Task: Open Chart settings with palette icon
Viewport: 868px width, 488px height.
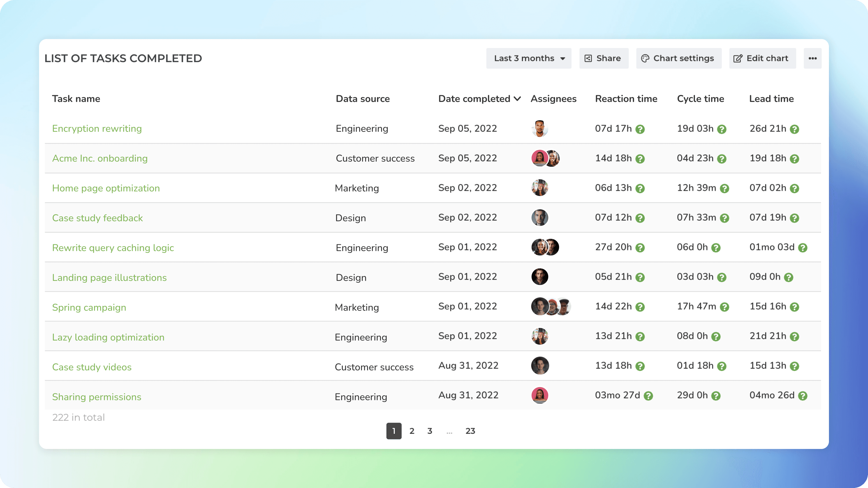Action: (x=678, y=58)
